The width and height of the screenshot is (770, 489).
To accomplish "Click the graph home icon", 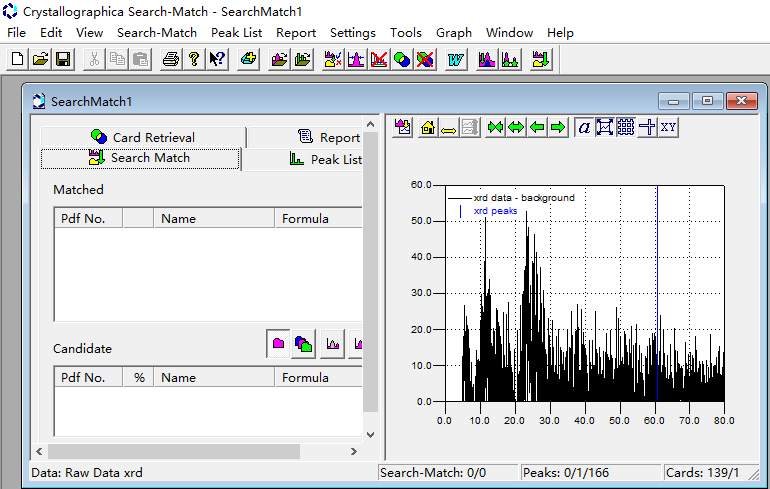I will click(x=427, y=127).
